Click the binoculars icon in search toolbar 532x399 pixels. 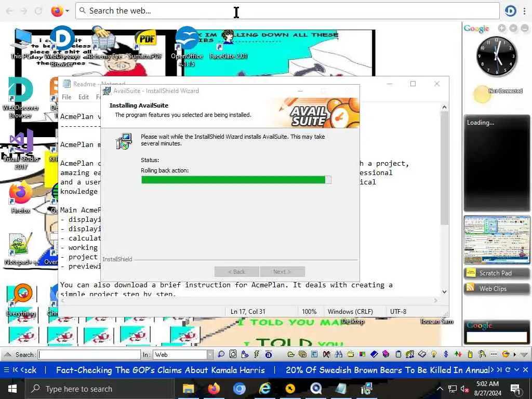click(x=338, y=354)
